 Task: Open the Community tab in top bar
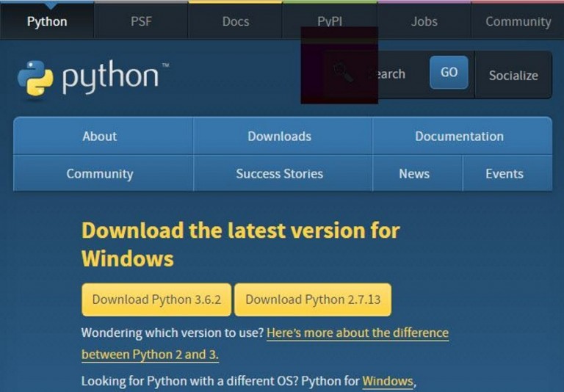[x=518, y=21]
